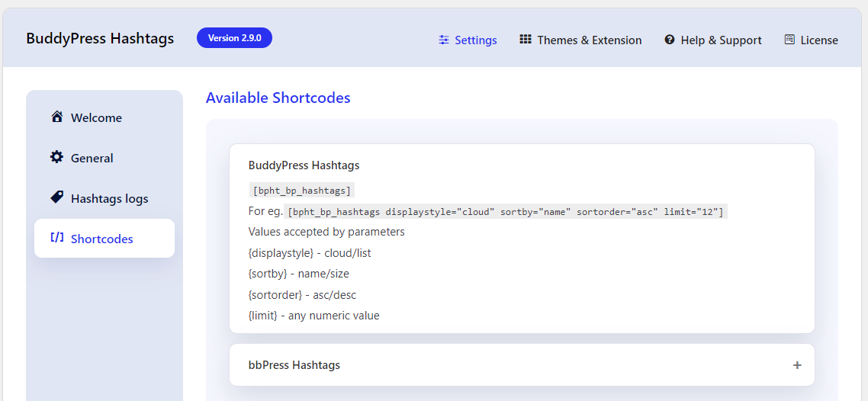
Task: Click the example shortcode with displaystyle parameters
Action: pos(506,212)
